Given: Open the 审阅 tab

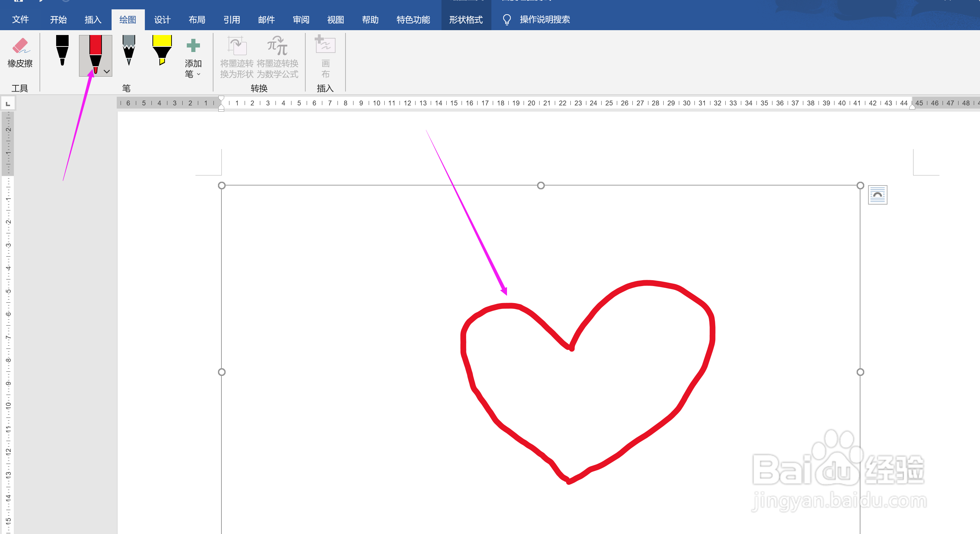Looking at the screenshot, I should [301, 19].
